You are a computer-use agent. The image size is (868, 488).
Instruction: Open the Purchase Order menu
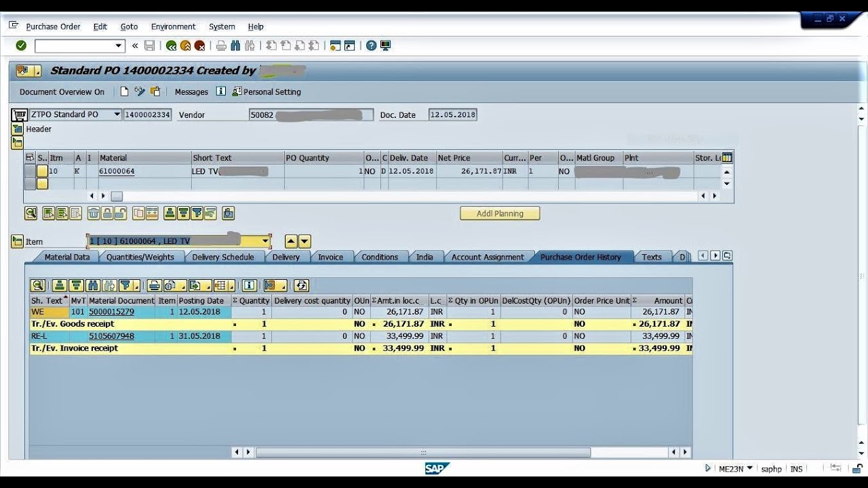pos(53,26)
